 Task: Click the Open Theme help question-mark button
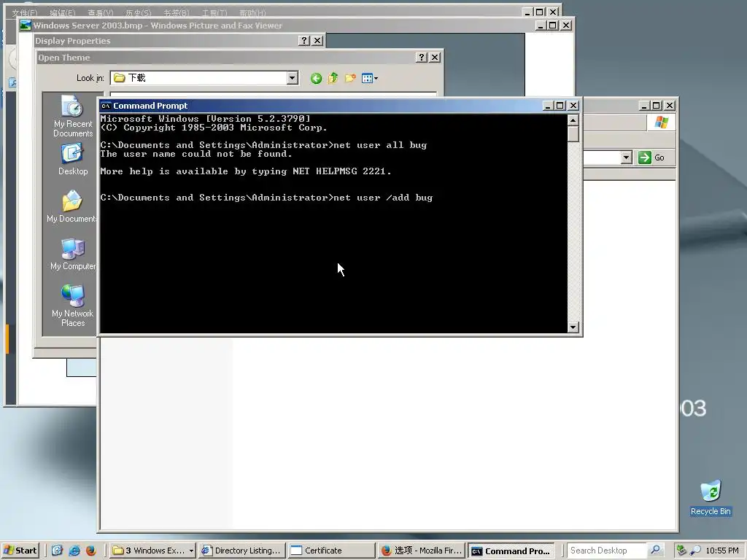tap(421, 57)
